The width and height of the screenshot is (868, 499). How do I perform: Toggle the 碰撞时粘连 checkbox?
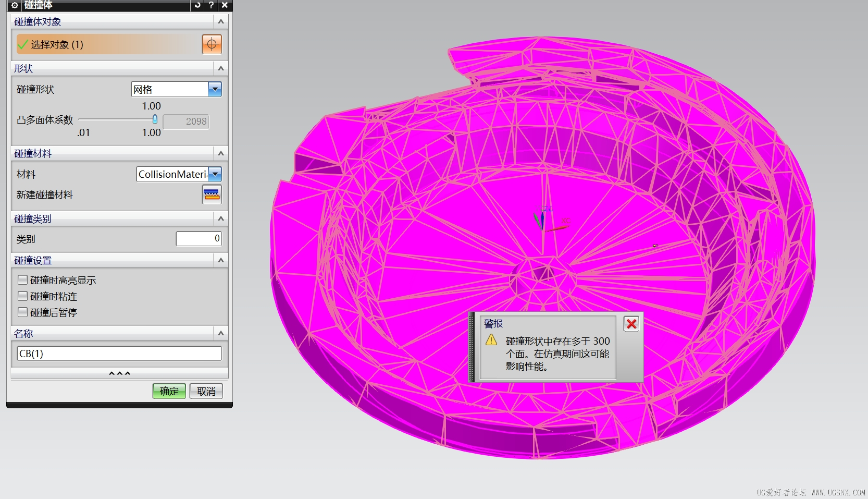click(x=23, y=296)
